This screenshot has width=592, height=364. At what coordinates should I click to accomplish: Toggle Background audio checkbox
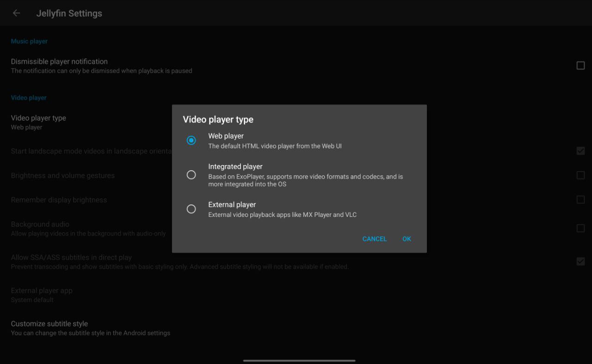point(580,228)
